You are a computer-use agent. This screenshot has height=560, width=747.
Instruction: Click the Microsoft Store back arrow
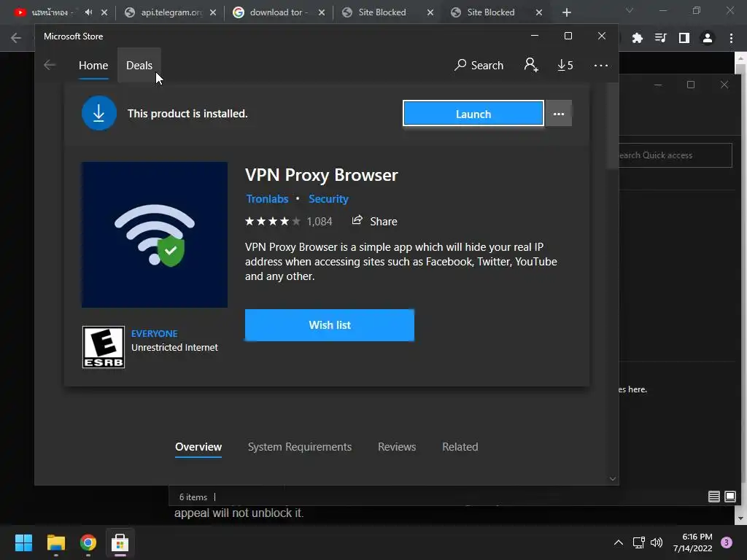(x=50, y=65)
